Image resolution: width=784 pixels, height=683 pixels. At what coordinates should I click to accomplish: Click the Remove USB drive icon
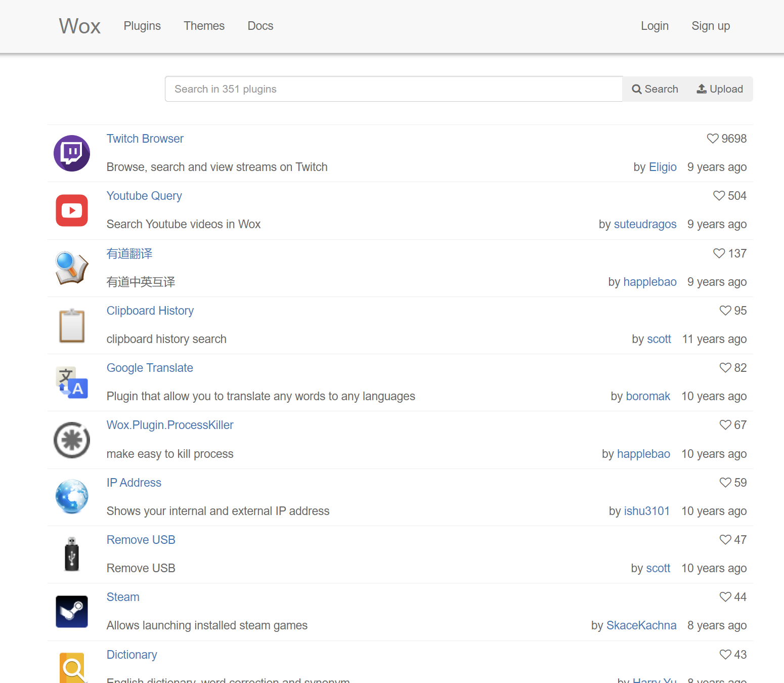pyautogui.click(x=72, y=554)
